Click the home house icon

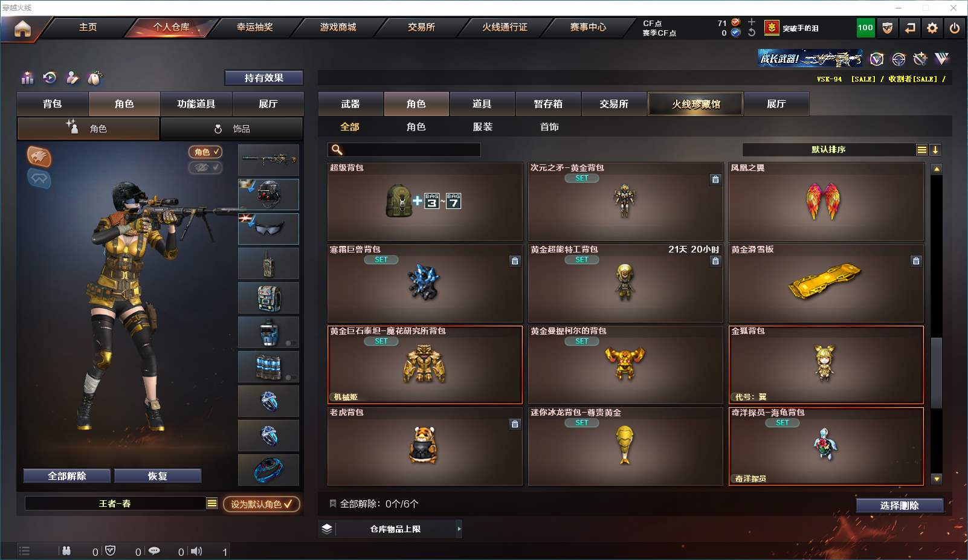coord(22,28)
